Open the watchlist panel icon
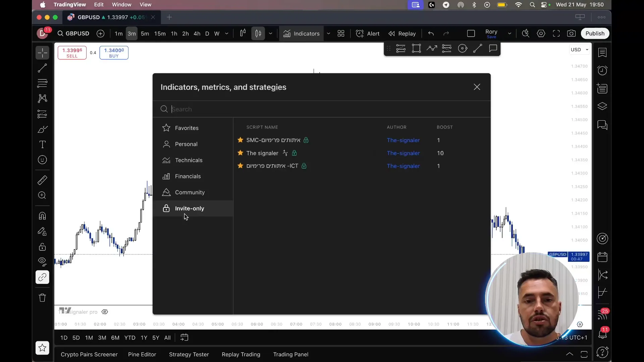The image size is (644, 362). [x=602, y=52]
